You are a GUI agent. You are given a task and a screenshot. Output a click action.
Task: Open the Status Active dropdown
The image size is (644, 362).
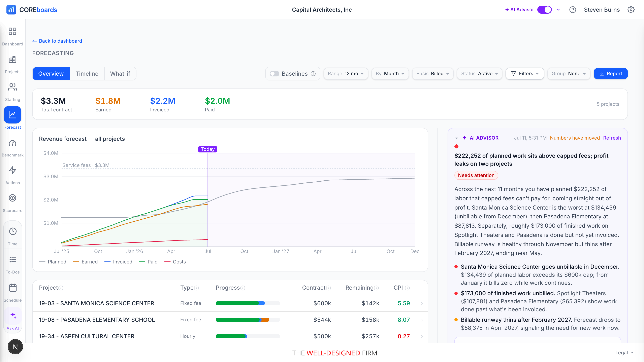click(480, 74)
